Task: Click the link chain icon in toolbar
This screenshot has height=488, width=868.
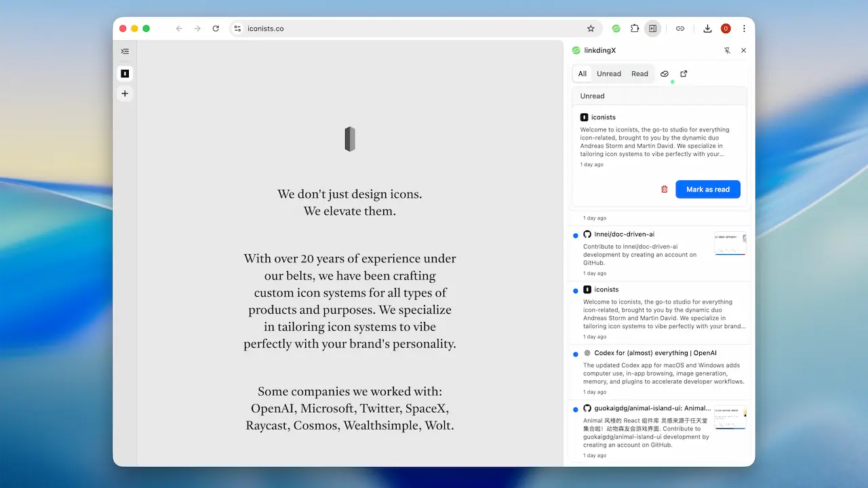Action: click(x=680, y=28)
